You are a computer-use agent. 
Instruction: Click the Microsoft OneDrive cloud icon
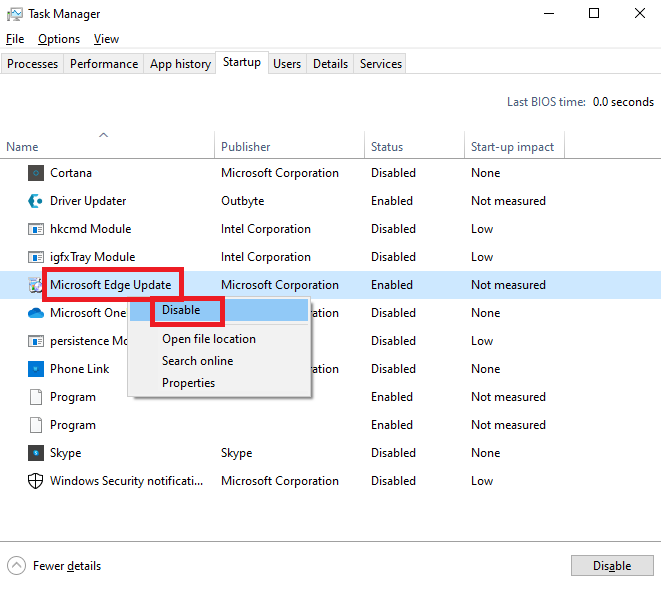36,313
